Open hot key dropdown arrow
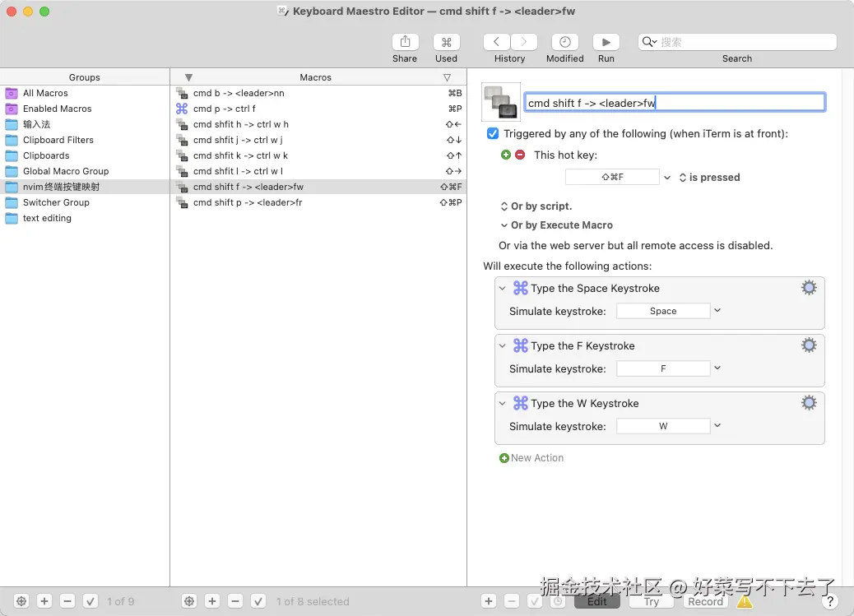Viewport: 854px width, 616px height. (667, 178)
